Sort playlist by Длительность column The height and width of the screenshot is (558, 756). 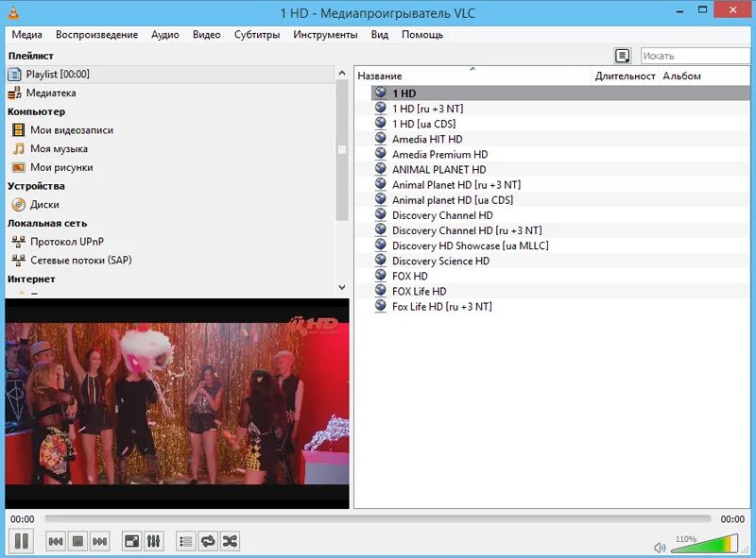pyautogui.click(x=625, y=76)
